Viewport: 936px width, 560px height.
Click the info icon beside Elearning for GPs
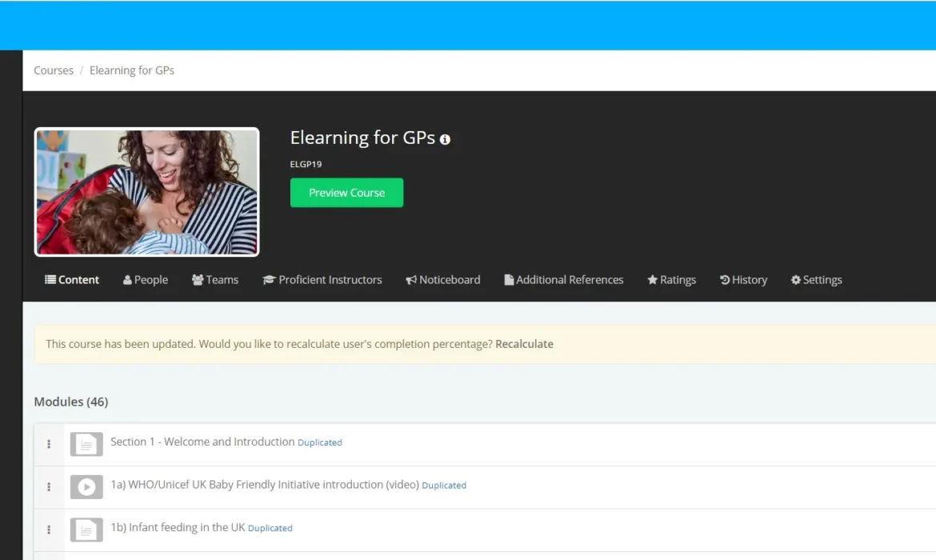(x=445, y=139)
